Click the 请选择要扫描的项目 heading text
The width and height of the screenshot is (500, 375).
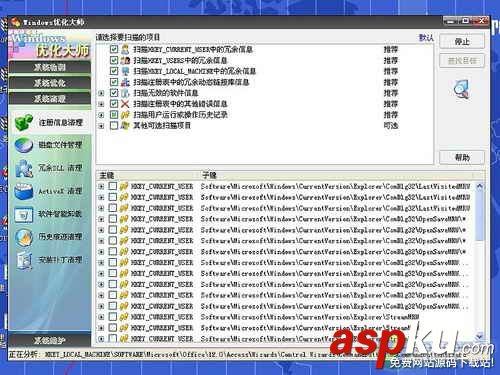point(128,37)
